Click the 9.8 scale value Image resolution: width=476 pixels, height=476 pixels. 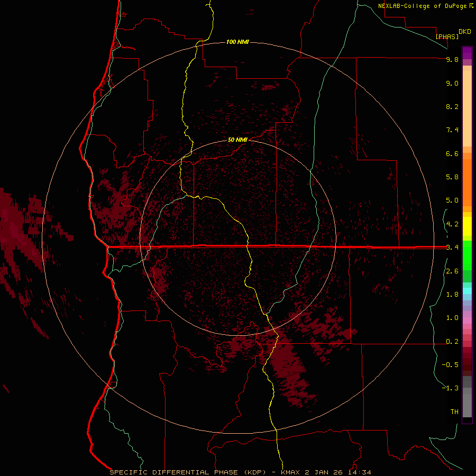452,59
